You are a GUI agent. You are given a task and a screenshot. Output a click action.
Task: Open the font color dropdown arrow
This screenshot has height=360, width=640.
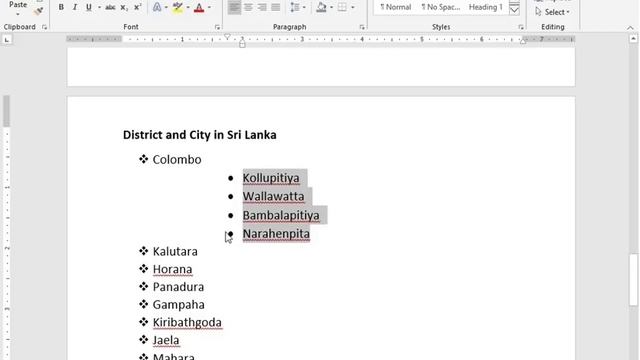209,7
